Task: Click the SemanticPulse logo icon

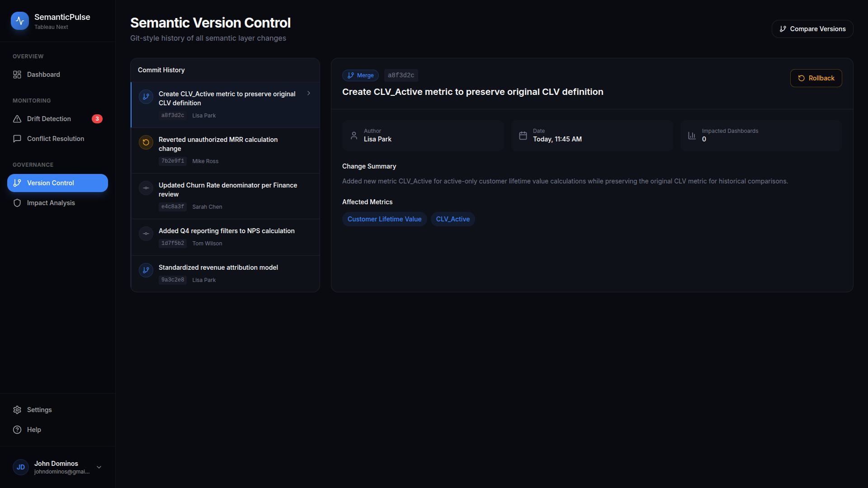Action: [x=20, y=21]
